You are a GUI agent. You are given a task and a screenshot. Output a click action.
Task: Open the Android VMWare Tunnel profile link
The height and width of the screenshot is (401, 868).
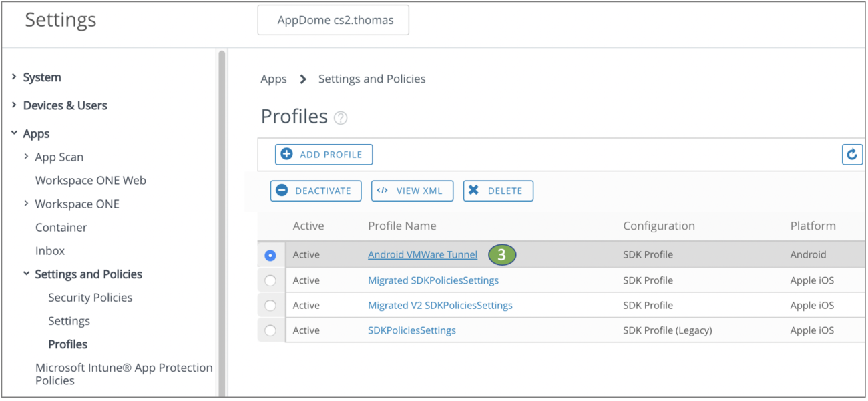pos(422,254)
